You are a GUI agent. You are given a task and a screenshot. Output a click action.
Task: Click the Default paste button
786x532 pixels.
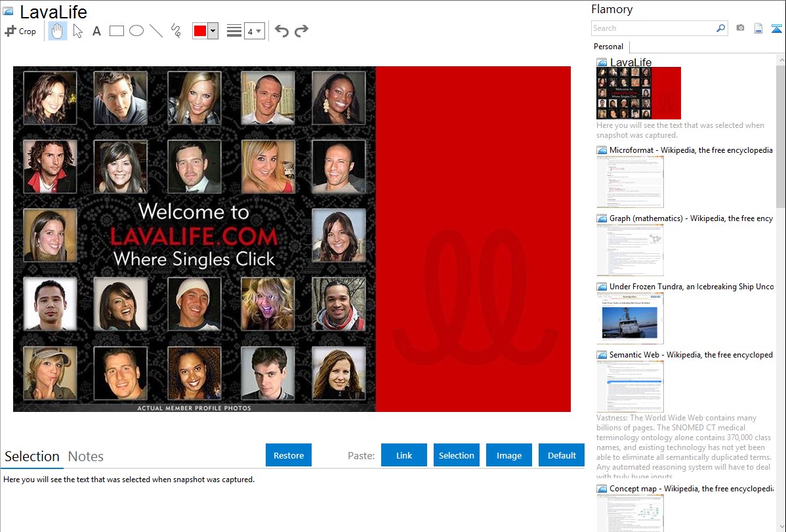point(562,455)
